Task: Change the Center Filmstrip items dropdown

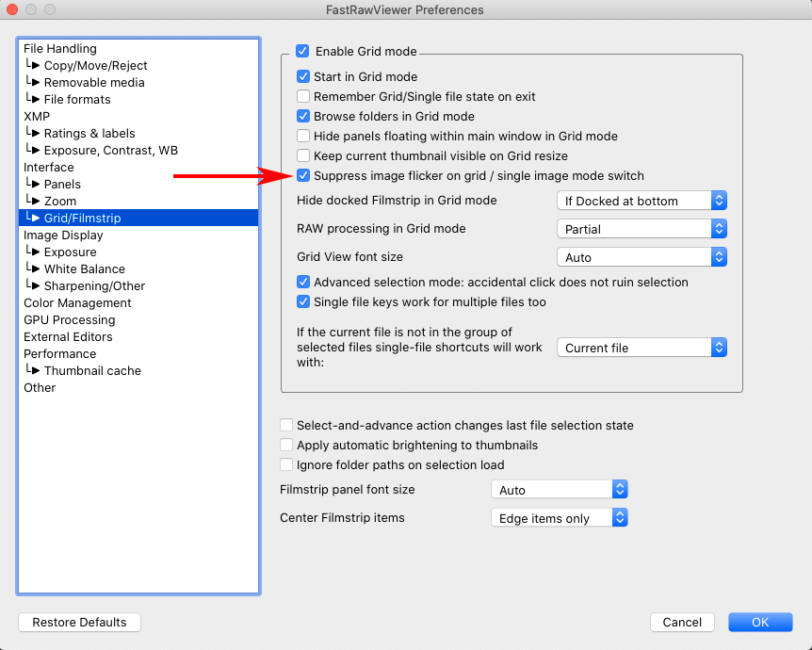Action: coord(559,518)
